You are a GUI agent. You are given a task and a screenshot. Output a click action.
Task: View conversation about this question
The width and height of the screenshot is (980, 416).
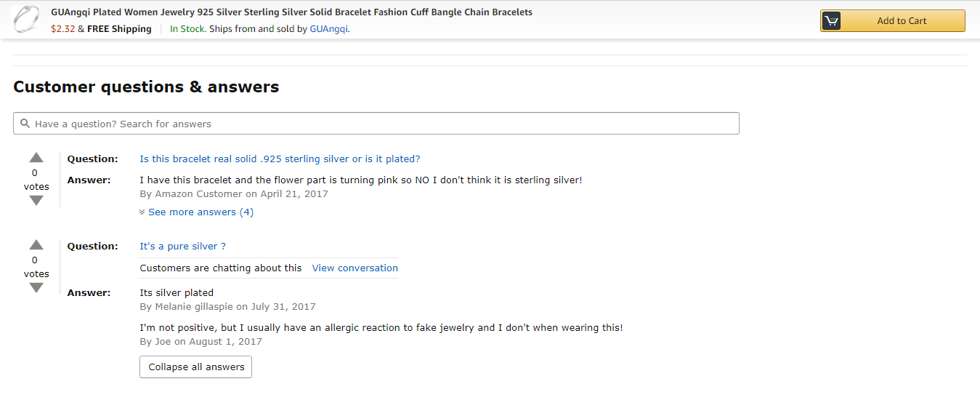(x=355, y=268)
